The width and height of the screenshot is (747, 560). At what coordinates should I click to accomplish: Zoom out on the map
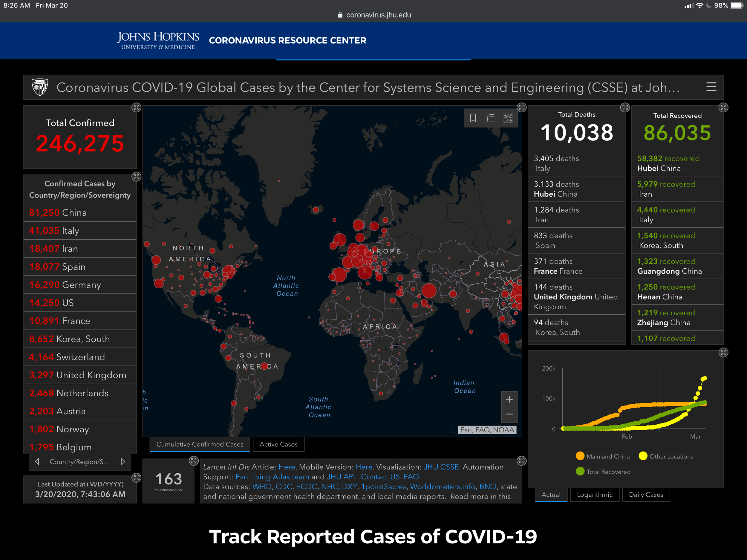tap(509, 414)
